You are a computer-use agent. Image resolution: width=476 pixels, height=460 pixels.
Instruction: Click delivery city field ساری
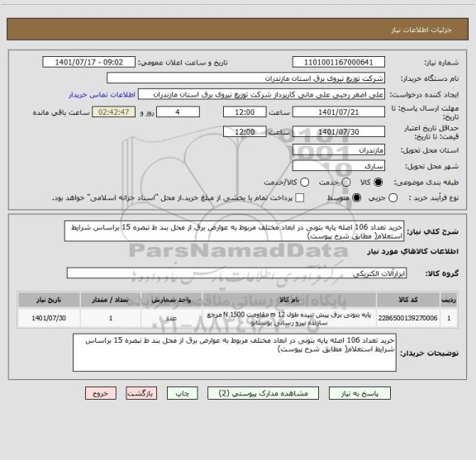[339, 166]
